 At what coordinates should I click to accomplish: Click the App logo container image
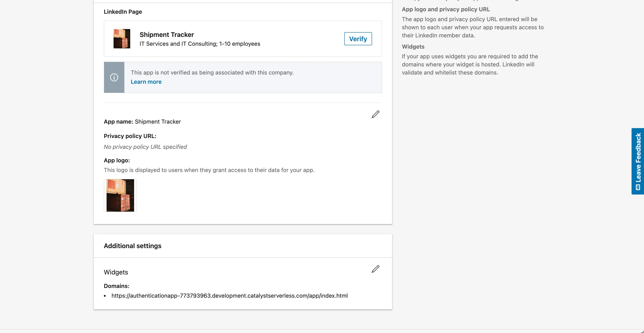click(x=120, y=195)
